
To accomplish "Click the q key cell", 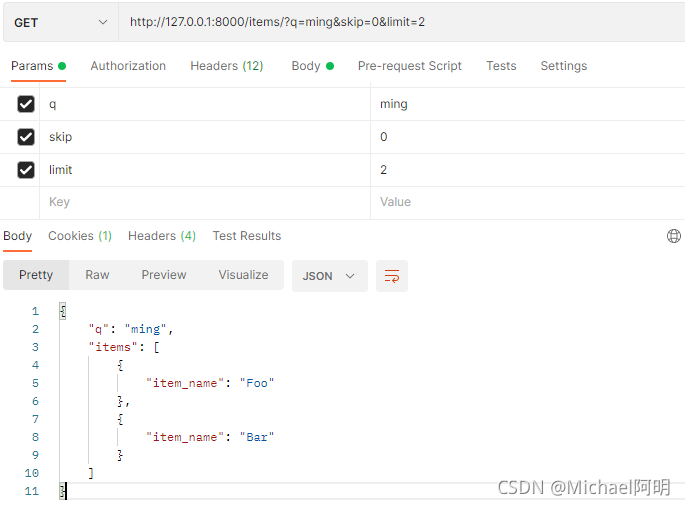I will pos(205,104).
